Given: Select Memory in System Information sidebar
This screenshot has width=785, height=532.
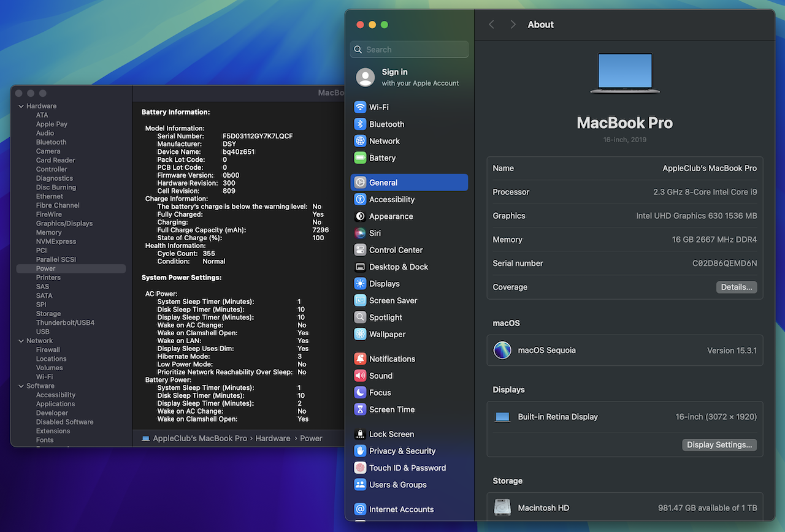Looking at the screenshot, I should pos(49,232).
